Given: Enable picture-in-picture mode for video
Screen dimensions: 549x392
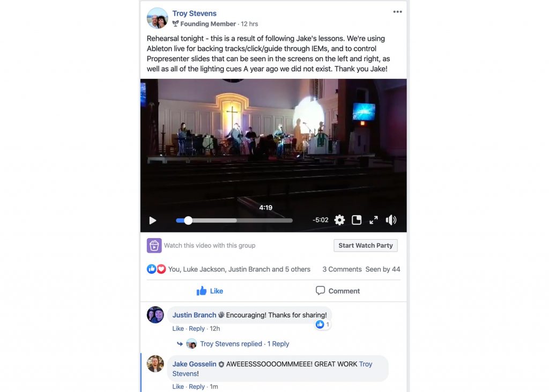Looking at the screenshot, I should [357, 220].
